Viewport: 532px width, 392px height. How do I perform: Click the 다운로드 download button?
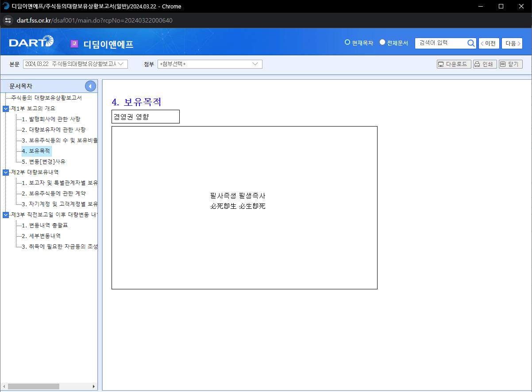coord(454,64)
